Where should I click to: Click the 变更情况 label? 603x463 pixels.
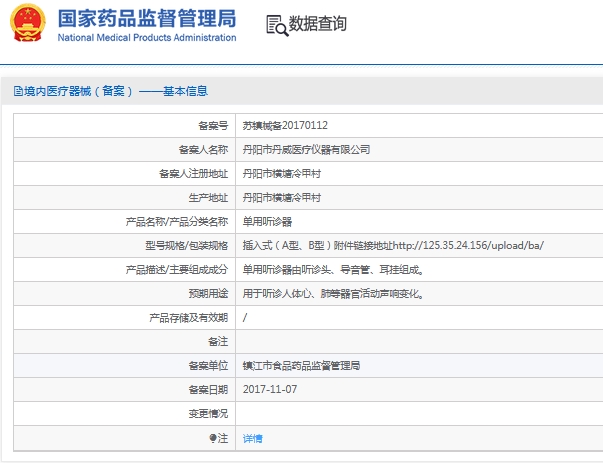tap(208, 413)
